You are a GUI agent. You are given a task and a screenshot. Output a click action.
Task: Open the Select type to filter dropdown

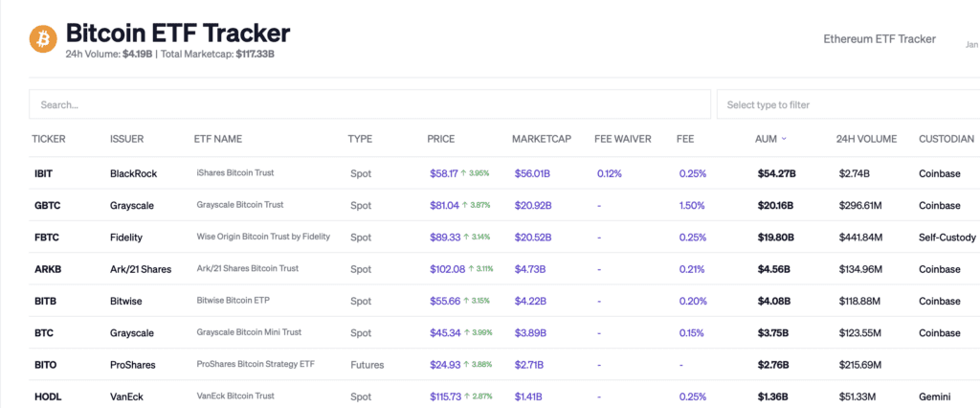coord(848,104)
